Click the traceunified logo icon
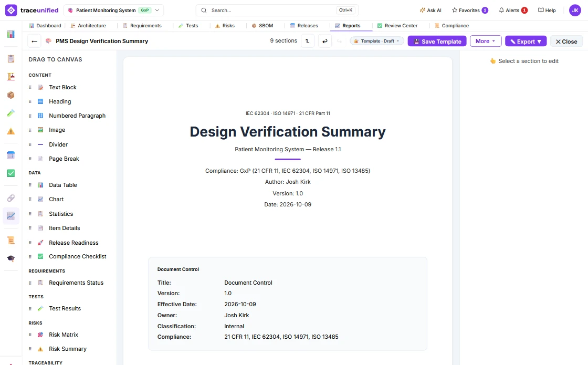The image size is (588, 365). pyautogui.click(x=11, y=10)
